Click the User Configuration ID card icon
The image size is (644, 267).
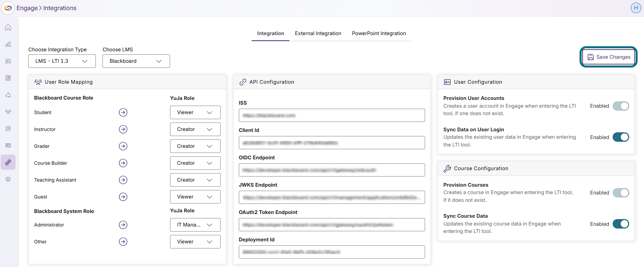point(447,82)
